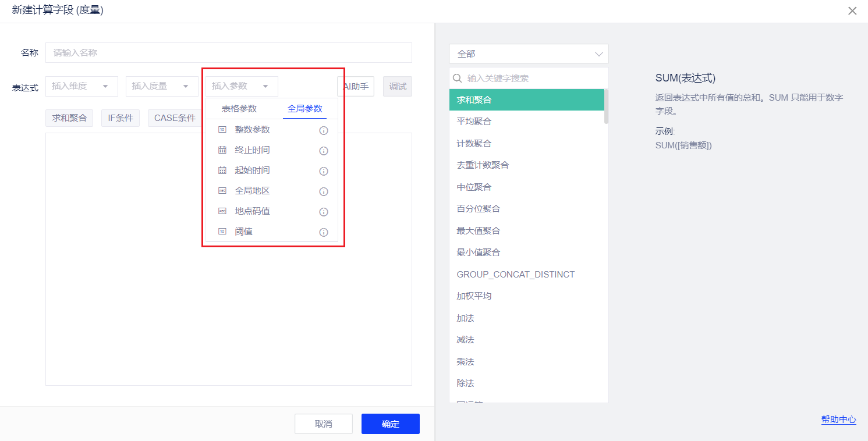Viewport: 868px width, 441px height.
Task: Click info icon next to 阈值
Action: click(x=324, y=232)
